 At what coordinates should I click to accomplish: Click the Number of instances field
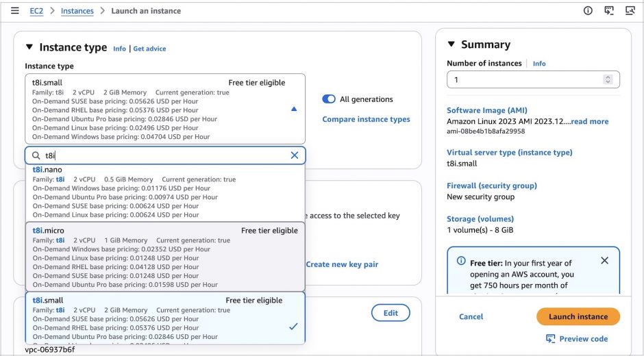[x=533, y=79]
